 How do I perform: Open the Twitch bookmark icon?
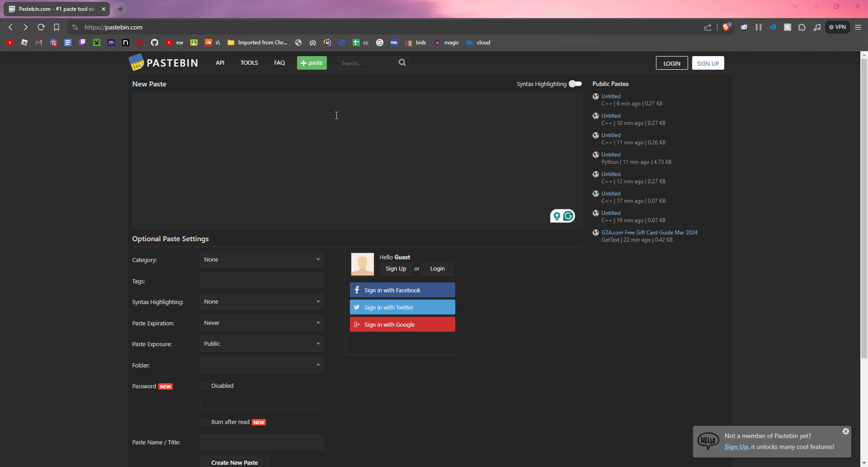(x=82, y=43)
